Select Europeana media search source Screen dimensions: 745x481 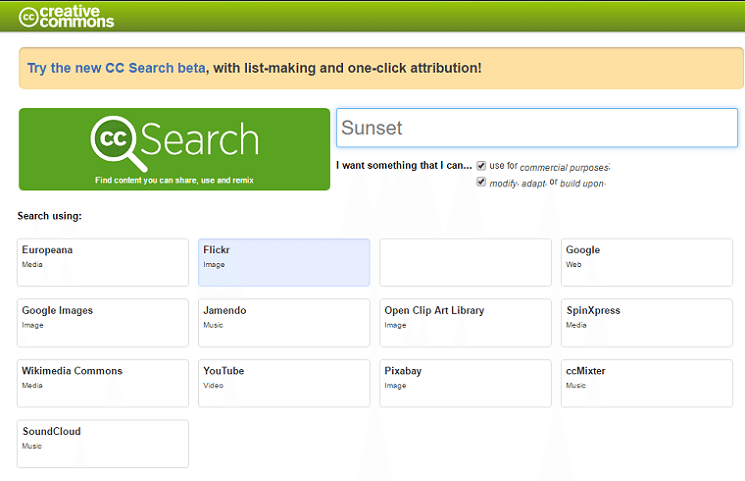click(103, 262)
